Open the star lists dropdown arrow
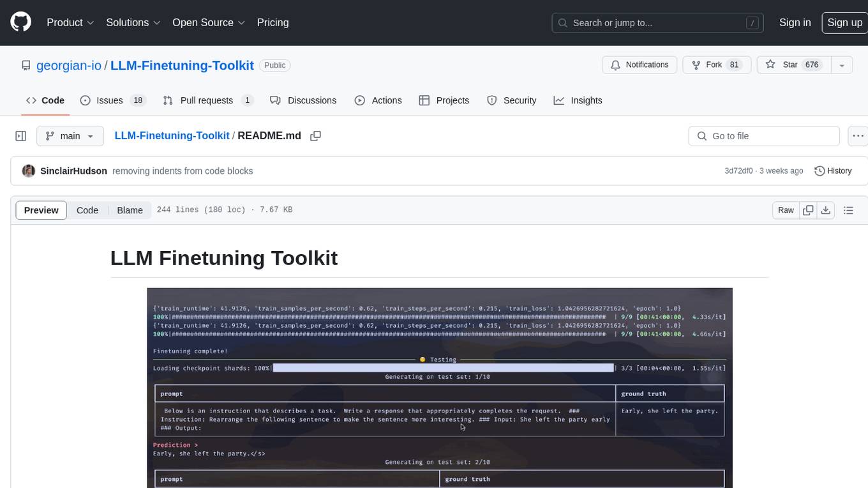Image resolution: width=868 pixels, height=488 pixels. click(x=842, y=65)
